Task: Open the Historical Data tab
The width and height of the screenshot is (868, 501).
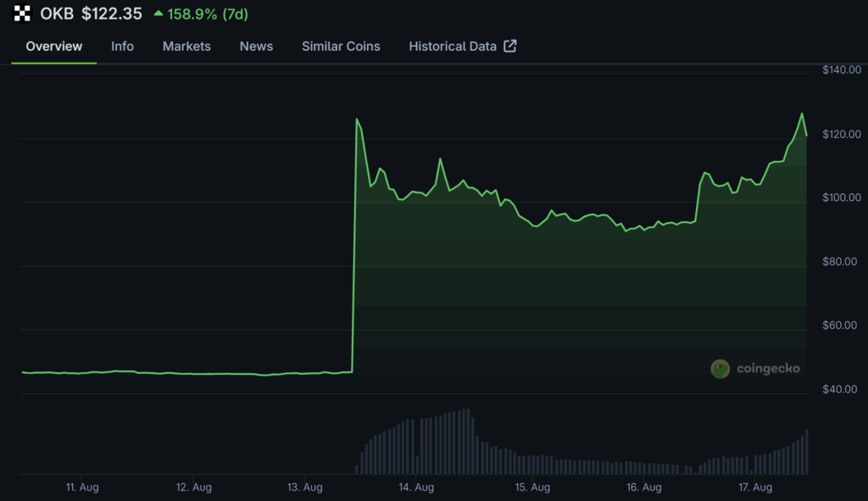Action: pos(453,47)
